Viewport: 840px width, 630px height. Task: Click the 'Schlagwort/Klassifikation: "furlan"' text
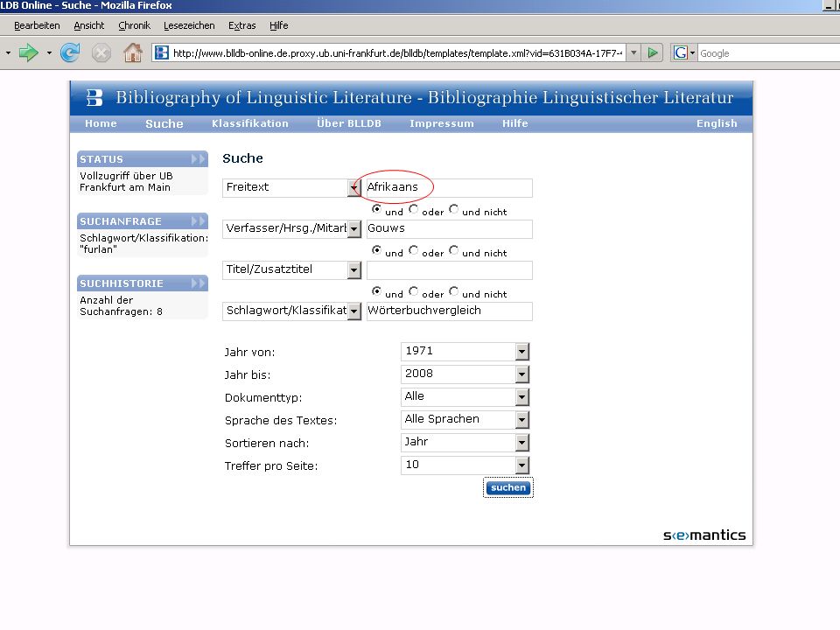coord(143,244)
